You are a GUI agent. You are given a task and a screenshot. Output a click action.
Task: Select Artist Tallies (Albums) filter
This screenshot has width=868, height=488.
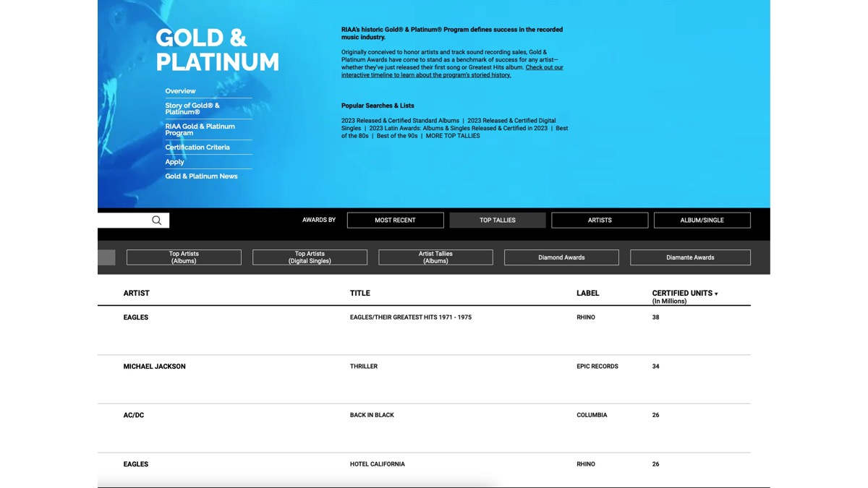click(435, 257)
